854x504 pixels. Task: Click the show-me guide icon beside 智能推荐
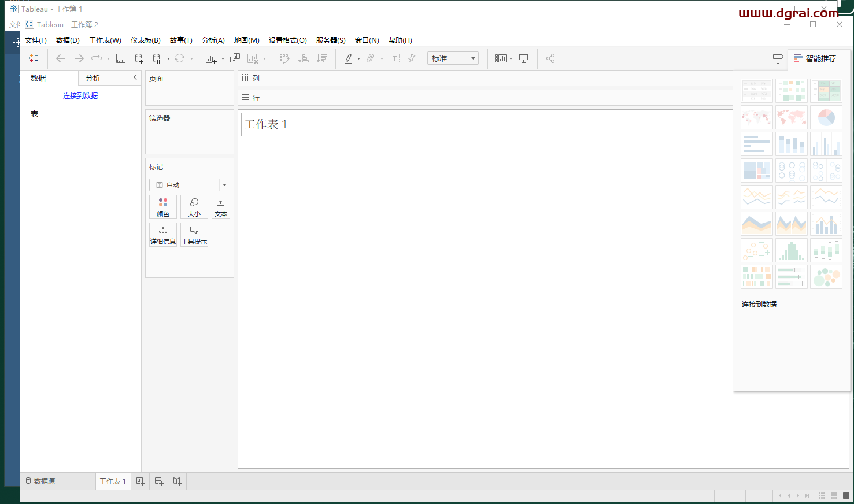coord(778,58)
